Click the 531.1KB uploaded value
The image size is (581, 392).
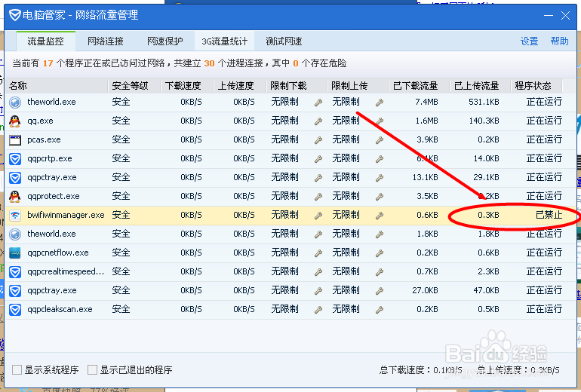(x=484, y=102)
